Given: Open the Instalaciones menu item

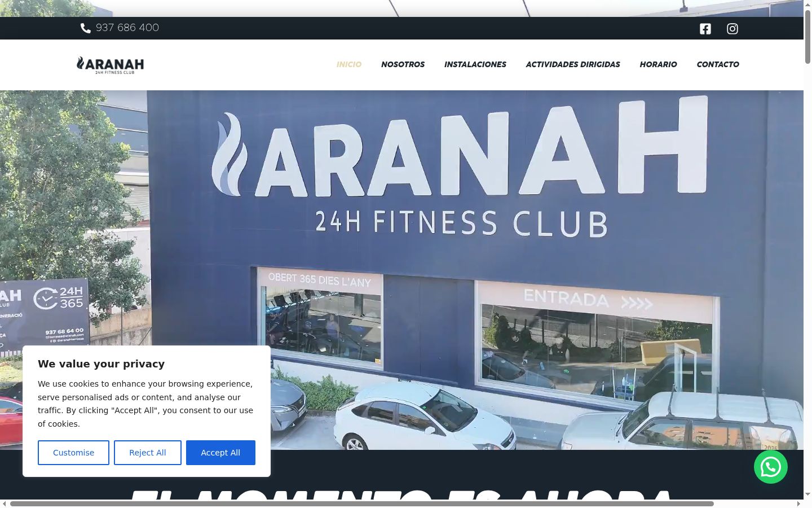Looking at the screenshot, I should [475, 64].
